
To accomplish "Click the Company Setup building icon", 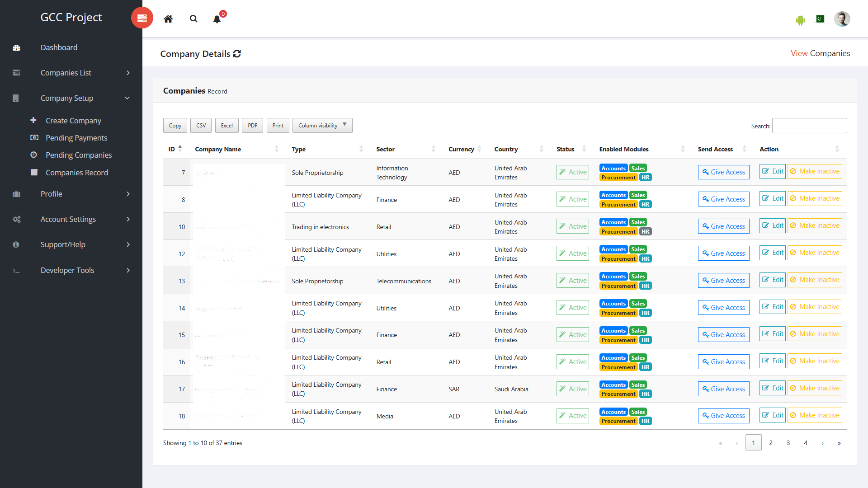I will 16,98.
